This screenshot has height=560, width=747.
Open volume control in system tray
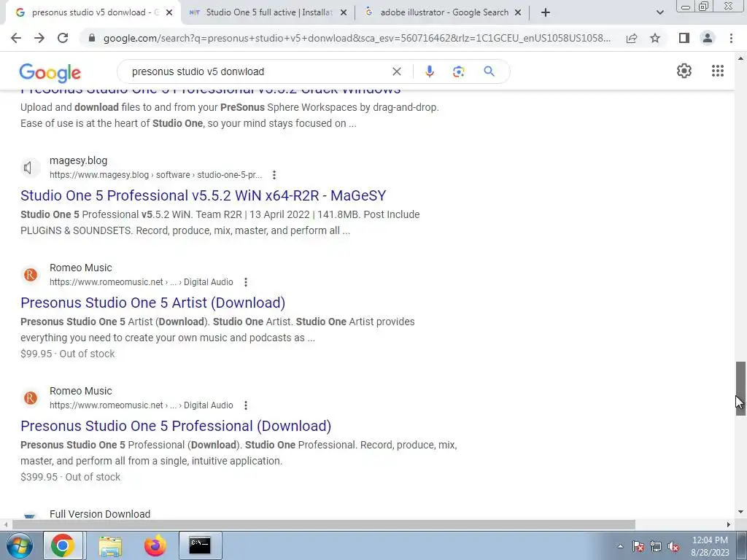click(x=673, y=547)
